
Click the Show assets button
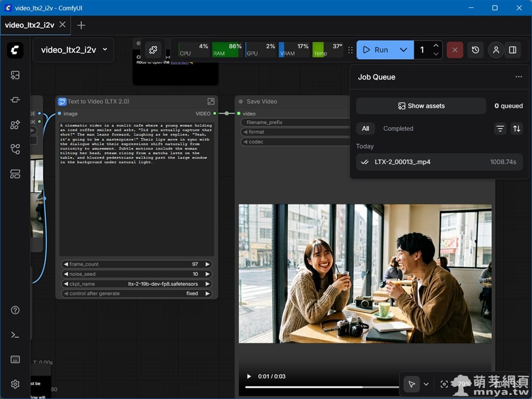[x=421, y=106]
